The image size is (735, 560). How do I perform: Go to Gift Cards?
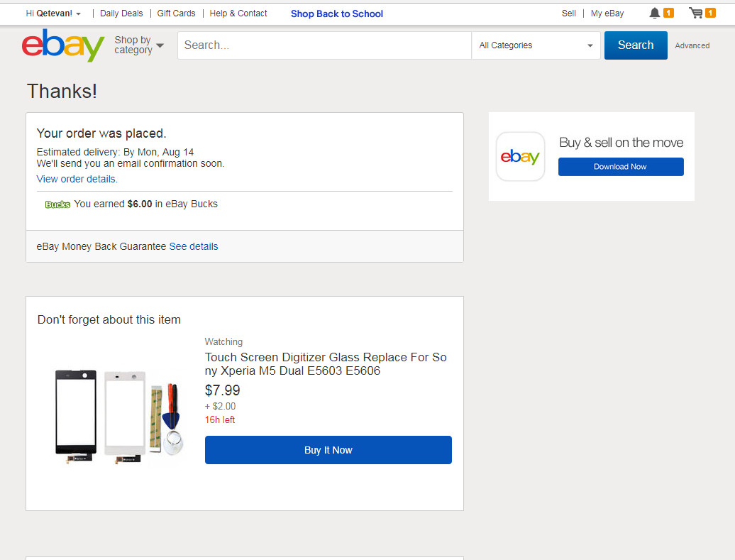(x=176, y=13)
